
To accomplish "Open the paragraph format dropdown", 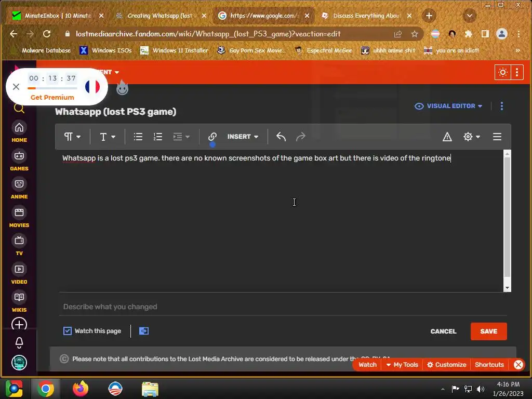I will 72,137.
